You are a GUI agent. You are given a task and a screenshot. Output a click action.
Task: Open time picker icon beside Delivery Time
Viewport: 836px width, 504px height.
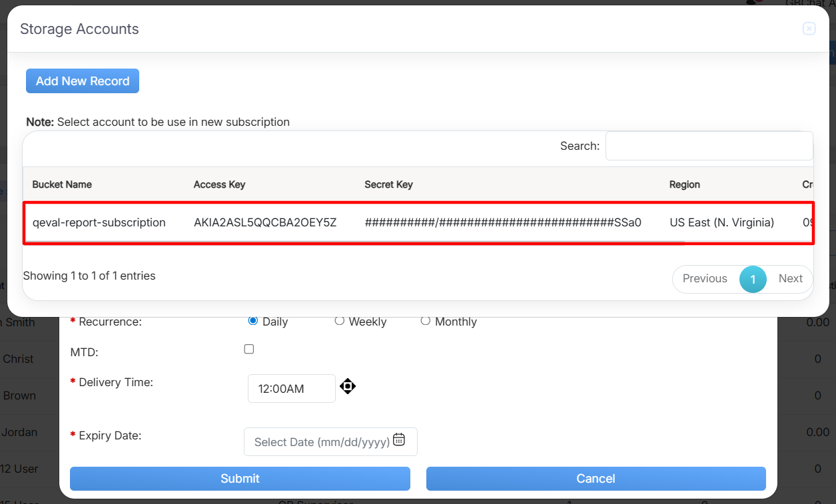[x=348, y=385]
